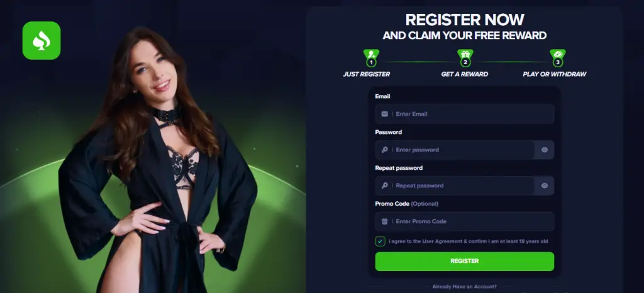Uncheck the User Agreement age confirmation checkbox
This screenshot has height=293, width=644.
pos(380,241)
